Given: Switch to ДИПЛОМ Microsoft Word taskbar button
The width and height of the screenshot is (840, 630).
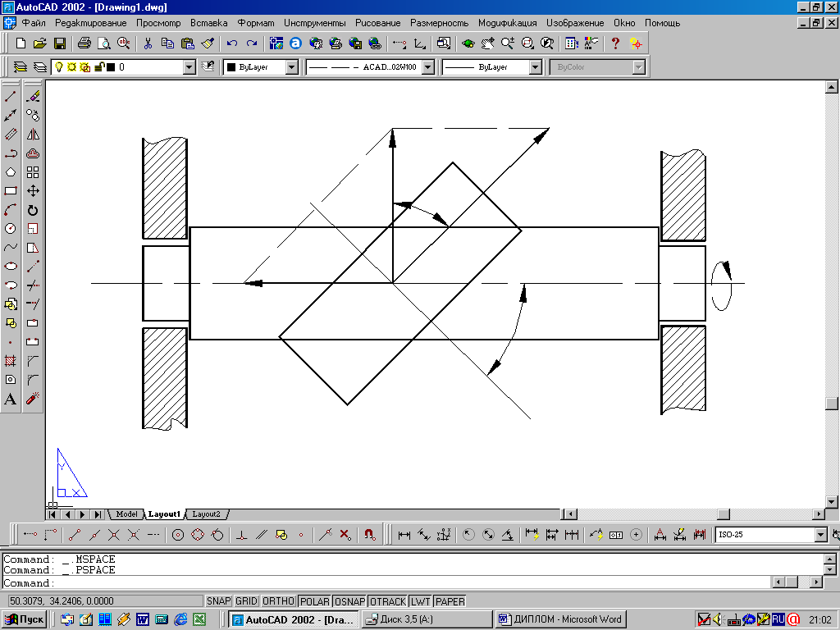Looking at the screenshot, I should [x=561, y=619].
